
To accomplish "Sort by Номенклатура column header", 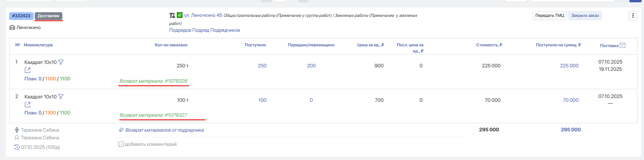I will [38, 45].
